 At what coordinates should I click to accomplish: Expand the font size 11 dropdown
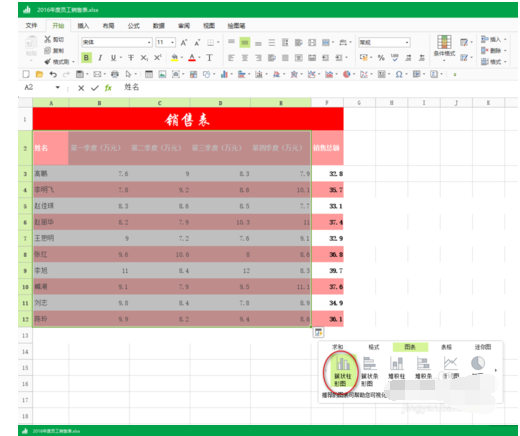(x=173, y=42)
